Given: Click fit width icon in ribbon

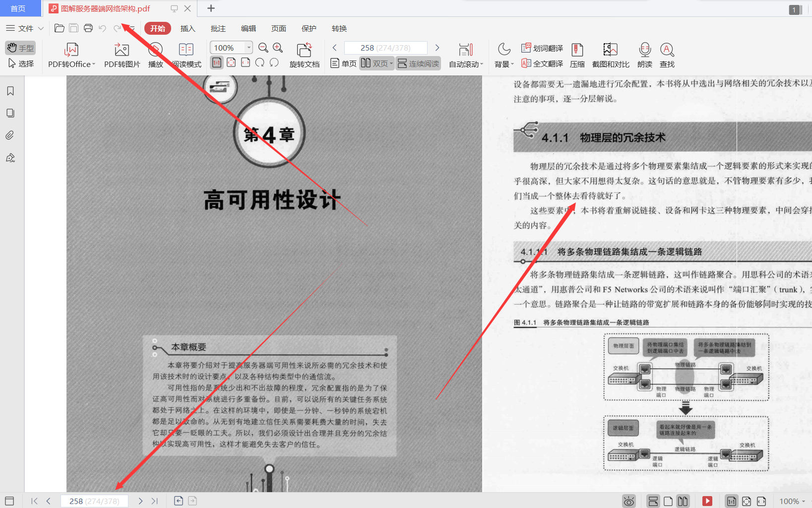Looking at the screenshot, I should (246, 63).
